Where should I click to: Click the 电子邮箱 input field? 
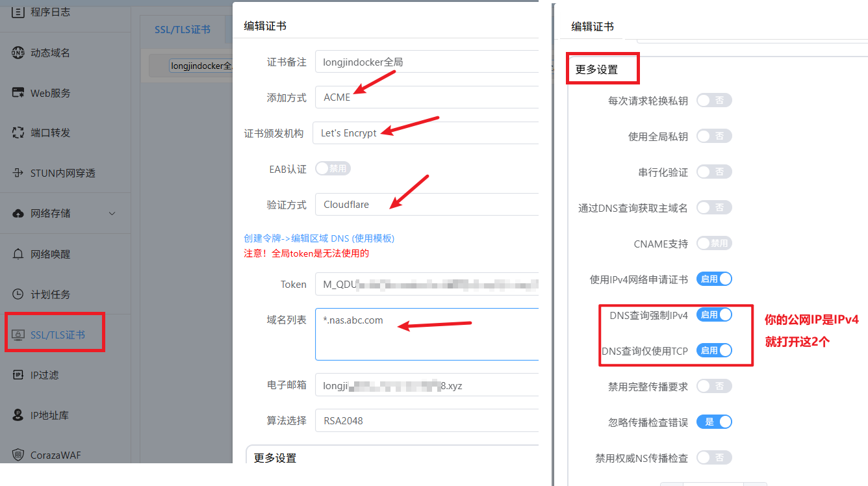click(x=427, y=385)
